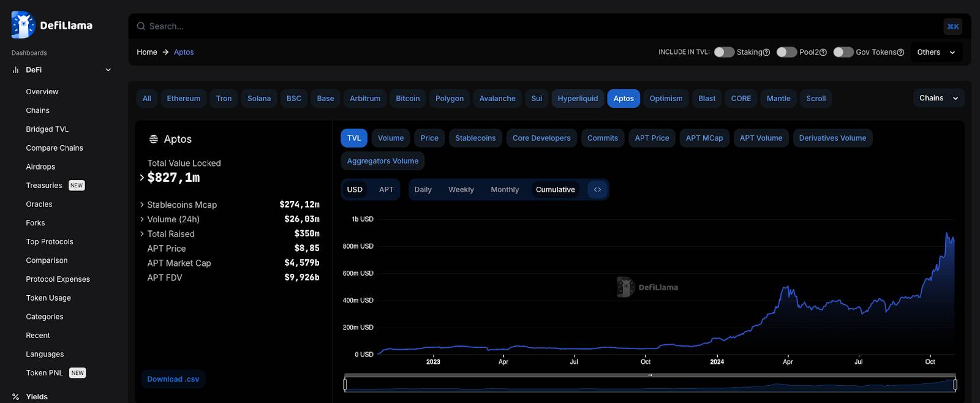Click the TVL peak on the chart
Image resolution: width=980 pixels, height=403 pixels.
[x=947, y=234]
